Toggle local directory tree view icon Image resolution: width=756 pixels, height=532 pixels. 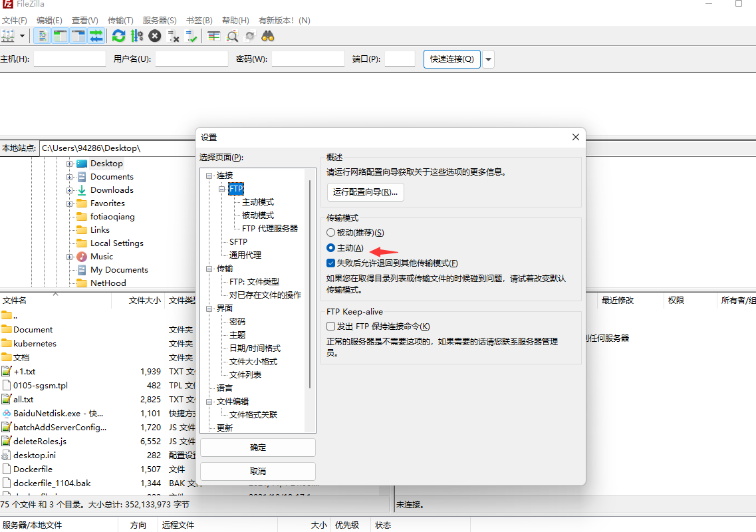pyautogui.click(x=61, y=36)
